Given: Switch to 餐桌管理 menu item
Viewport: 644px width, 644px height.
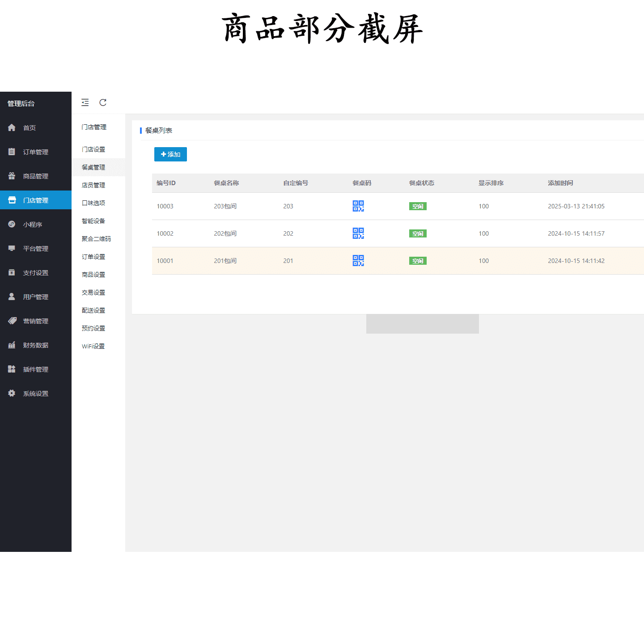Looking at the screenshot, I should click(93, 167).
